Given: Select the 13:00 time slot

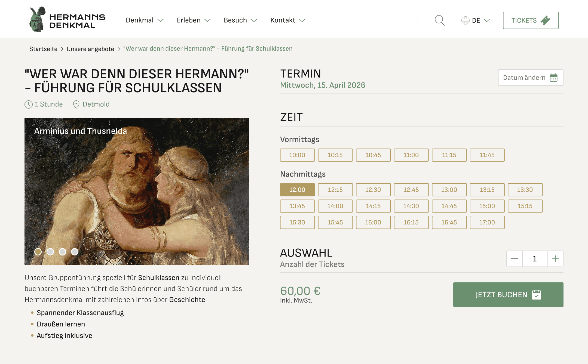Looking at the screenshot, I should [x=449, y=190].
